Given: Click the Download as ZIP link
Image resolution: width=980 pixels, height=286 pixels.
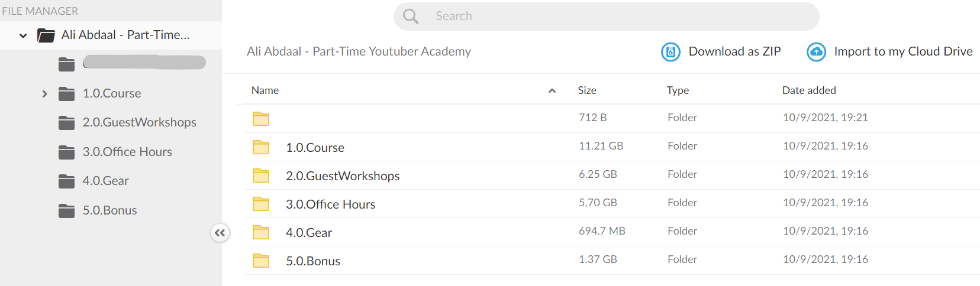Looking at the screenshot, I should point(734,51).
